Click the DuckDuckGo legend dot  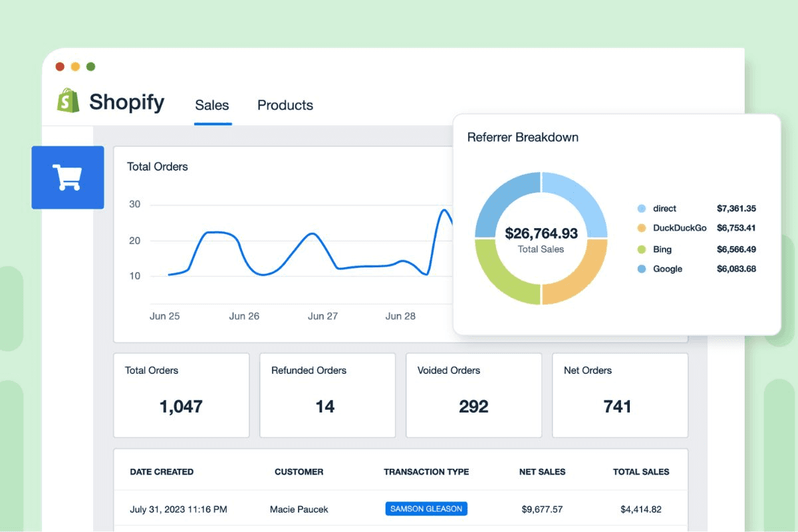(640, 228)
